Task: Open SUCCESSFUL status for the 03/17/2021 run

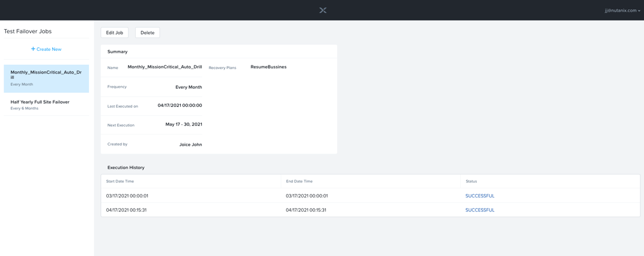Action: coord(480,196)
